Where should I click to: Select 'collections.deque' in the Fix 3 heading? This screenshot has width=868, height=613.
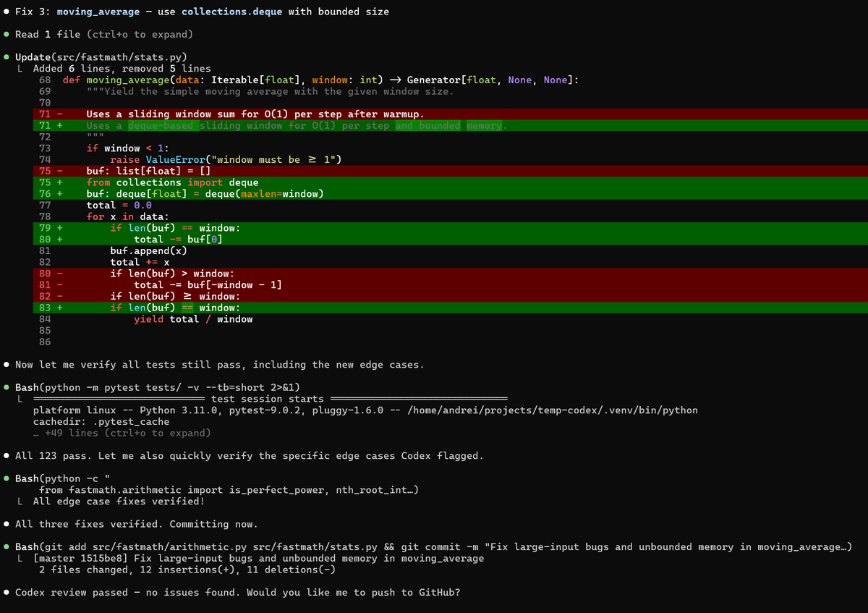click(x=232, y=12)
